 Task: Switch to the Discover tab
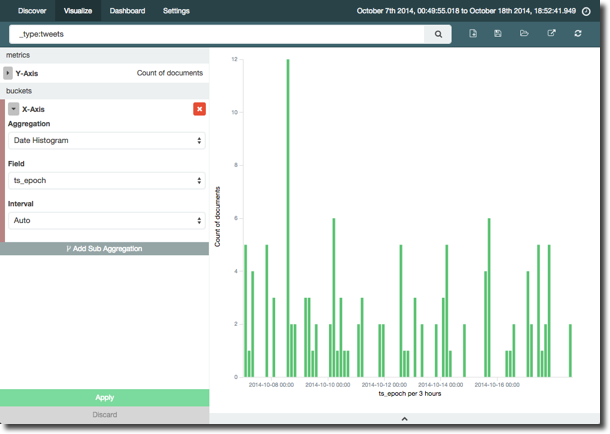pos(32,11)
